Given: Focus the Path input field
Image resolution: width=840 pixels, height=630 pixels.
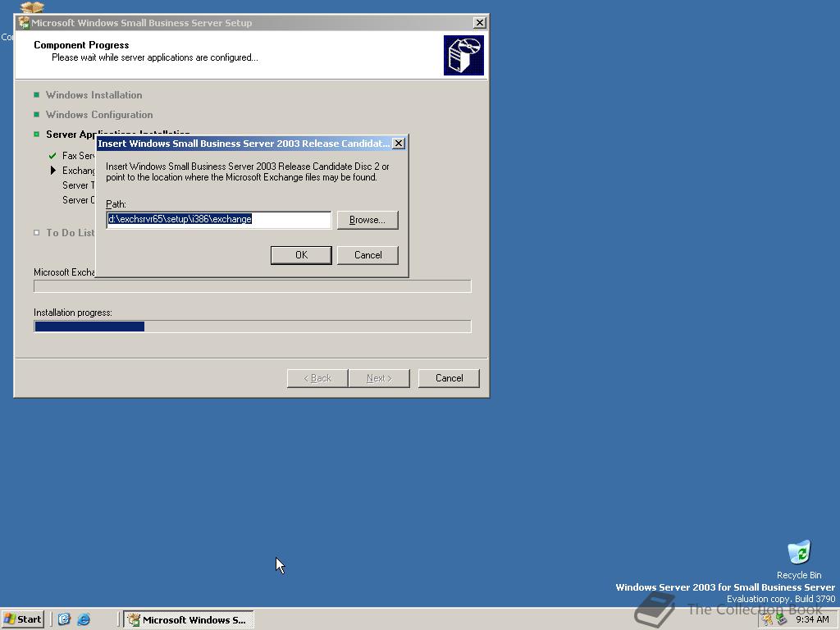Looking at the screenshot, I should (218, 220).
